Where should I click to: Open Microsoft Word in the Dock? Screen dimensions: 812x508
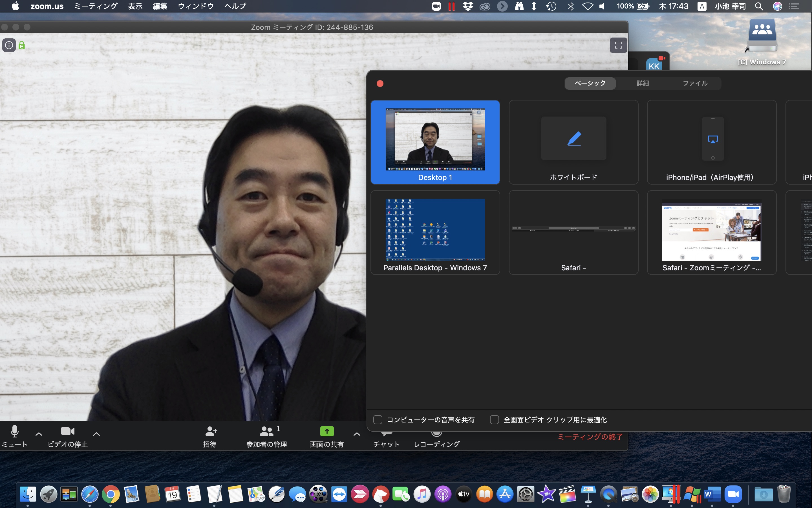click(712, 494)
